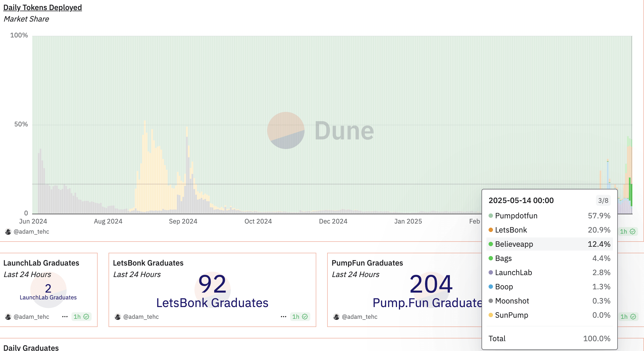Click adam_tehc avatar under the Market Share chart

click(x=8, y=231)
